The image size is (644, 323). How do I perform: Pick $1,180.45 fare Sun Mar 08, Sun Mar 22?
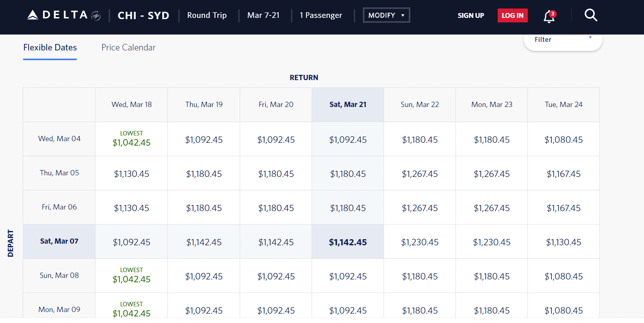tap(420, 276)
